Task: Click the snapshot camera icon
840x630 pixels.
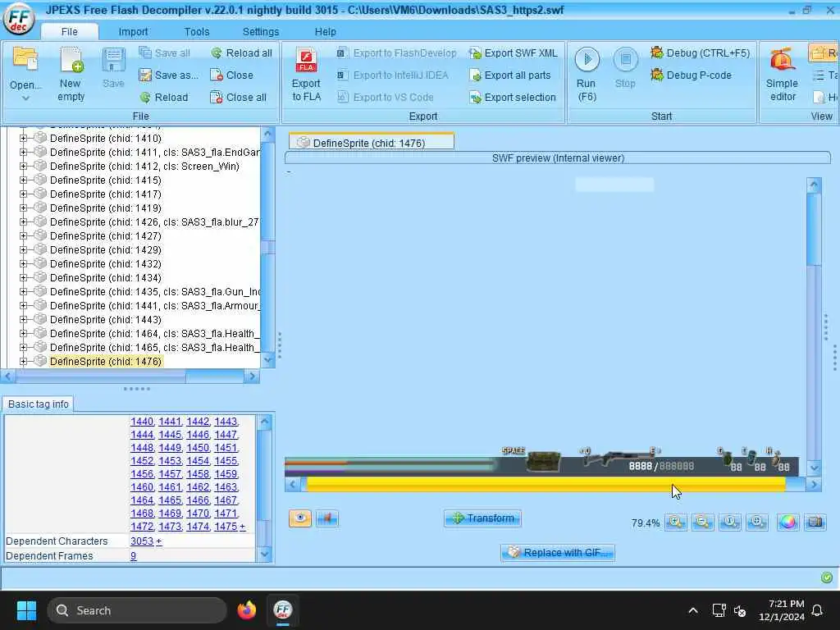Action: point(815,522)
